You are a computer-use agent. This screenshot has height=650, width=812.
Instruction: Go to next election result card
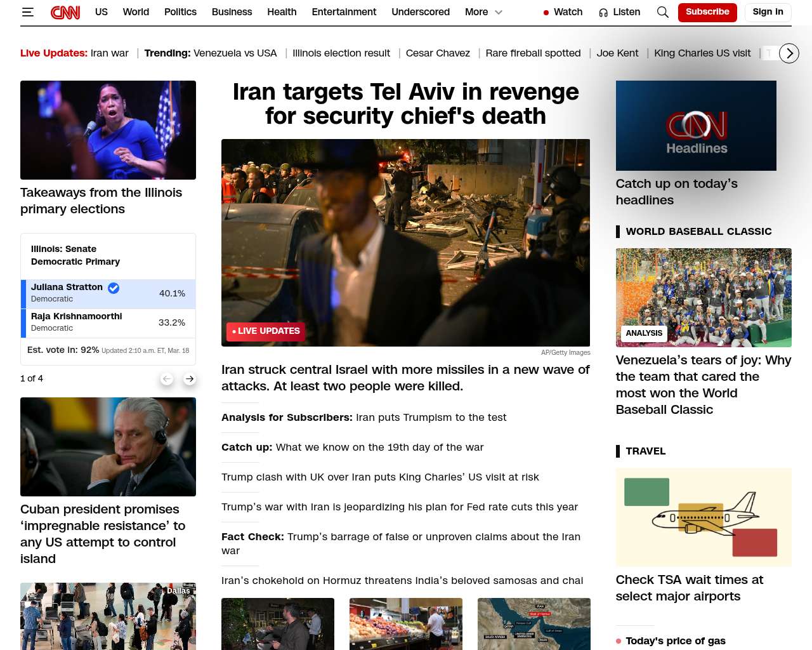[x=189, y=379]
